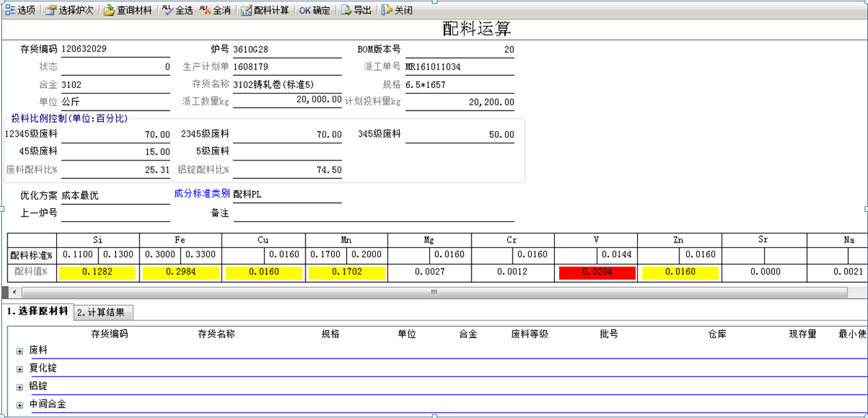Focus the 存货编码 field showing 120632029
The height and width of the screenshot is (418, 868).
click(116, 49)
